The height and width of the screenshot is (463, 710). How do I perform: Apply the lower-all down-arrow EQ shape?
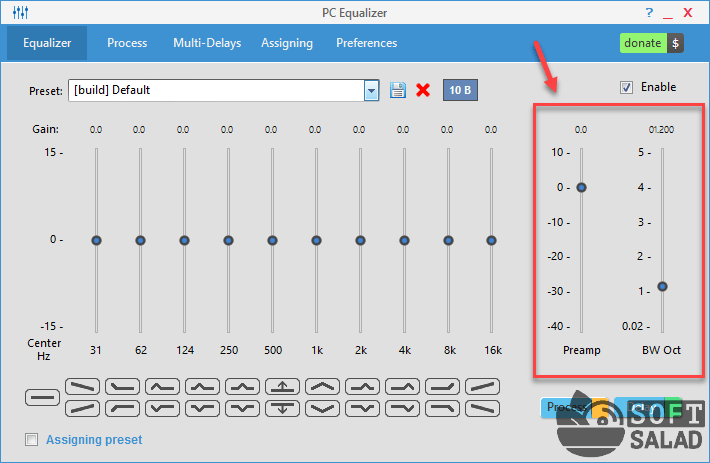[283, 409]
